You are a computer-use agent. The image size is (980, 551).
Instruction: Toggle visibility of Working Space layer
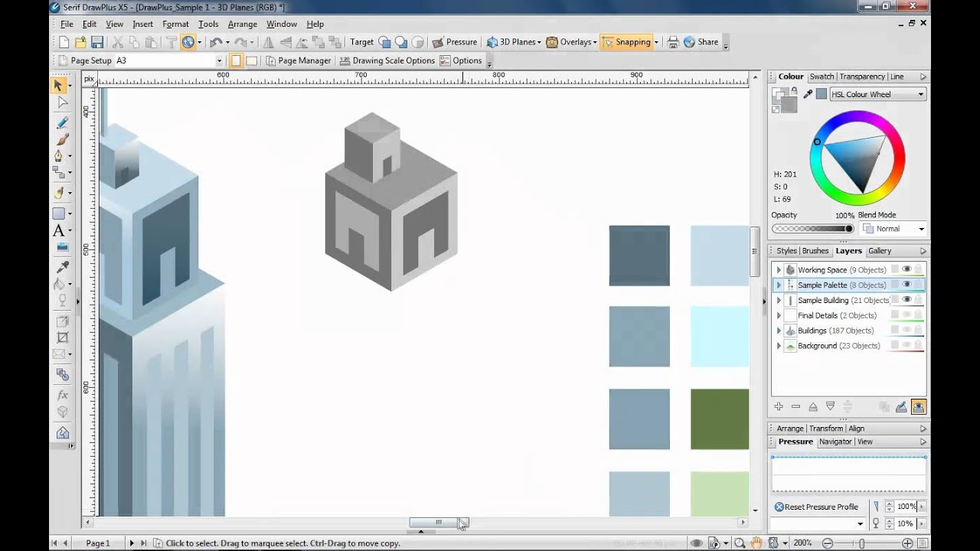[x=906, y=269]
